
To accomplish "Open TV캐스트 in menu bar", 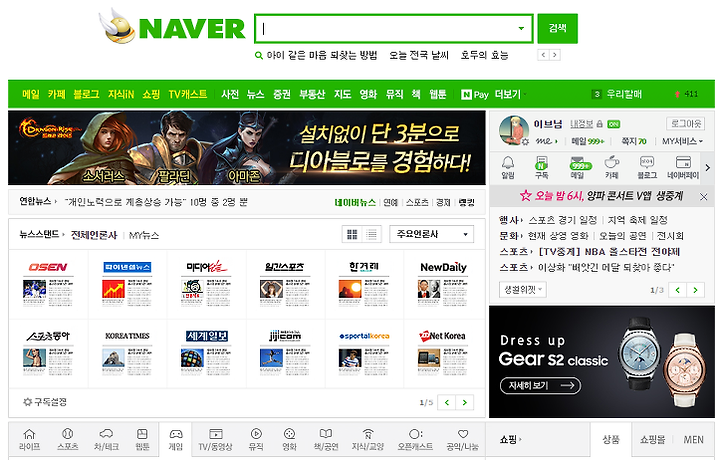I will [188, 95].
